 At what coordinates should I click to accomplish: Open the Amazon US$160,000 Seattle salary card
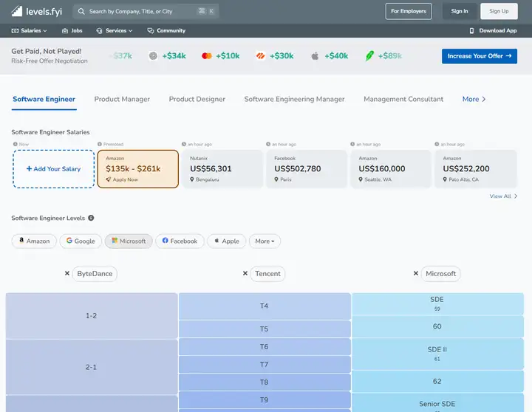click(x=391, y=169)
